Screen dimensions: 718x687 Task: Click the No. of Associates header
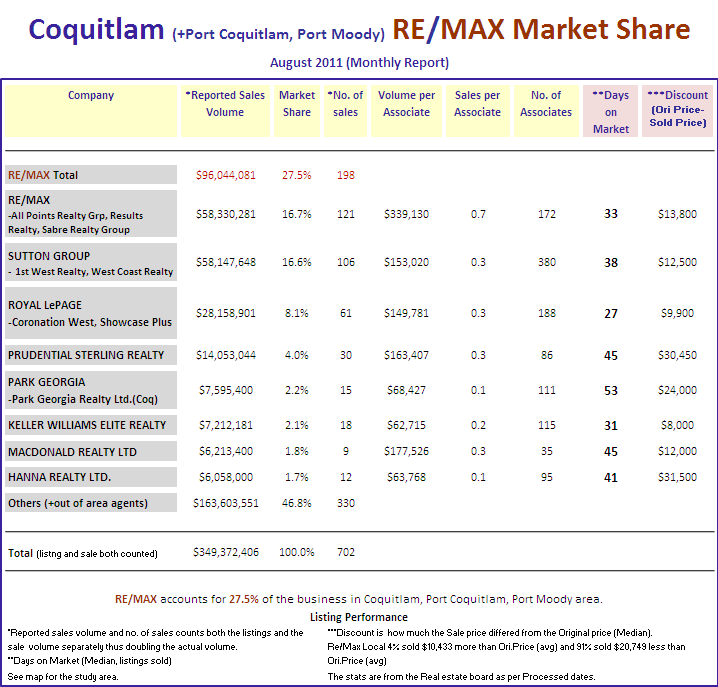(546, 104)
